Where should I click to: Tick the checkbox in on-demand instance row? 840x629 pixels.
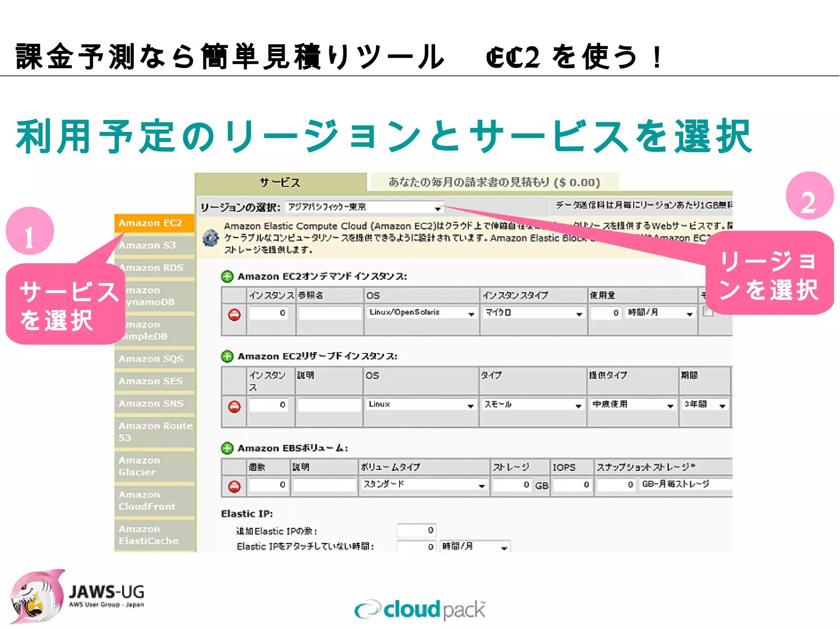[x=708, y=312]
